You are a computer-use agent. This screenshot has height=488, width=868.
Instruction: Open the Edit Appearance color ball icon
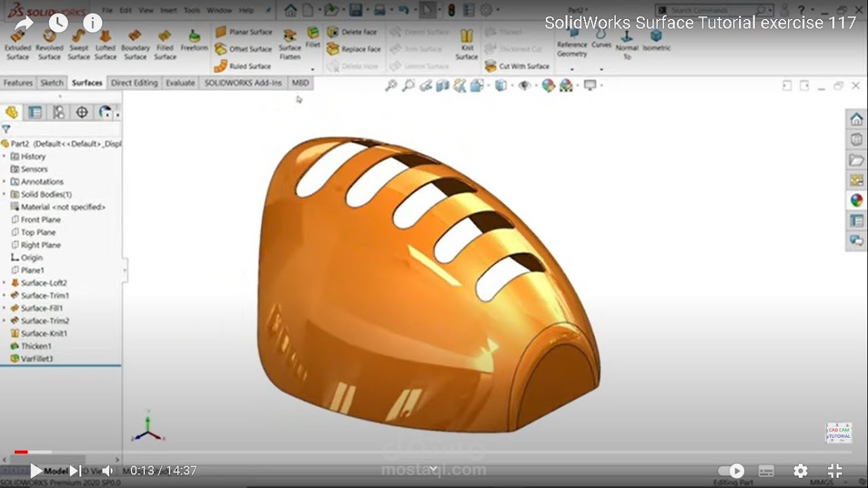coord(549,85)
